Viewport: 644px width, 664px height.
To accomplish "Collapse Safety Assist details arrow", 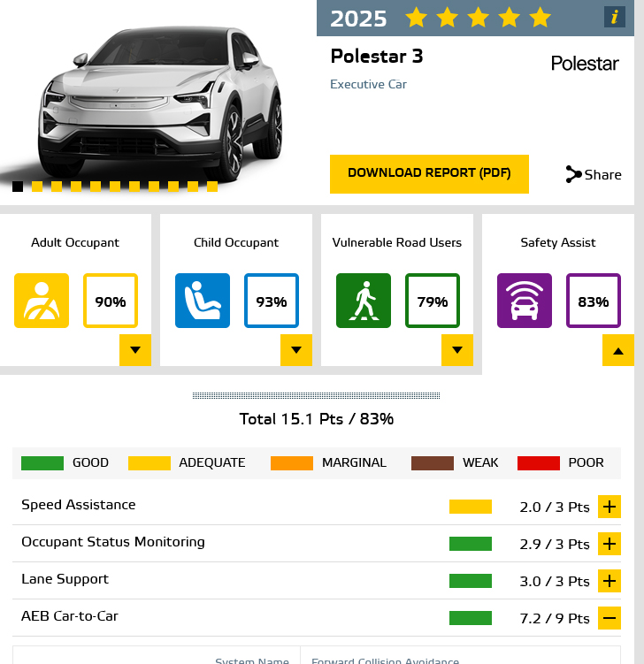I will click(x=618, y=350).
